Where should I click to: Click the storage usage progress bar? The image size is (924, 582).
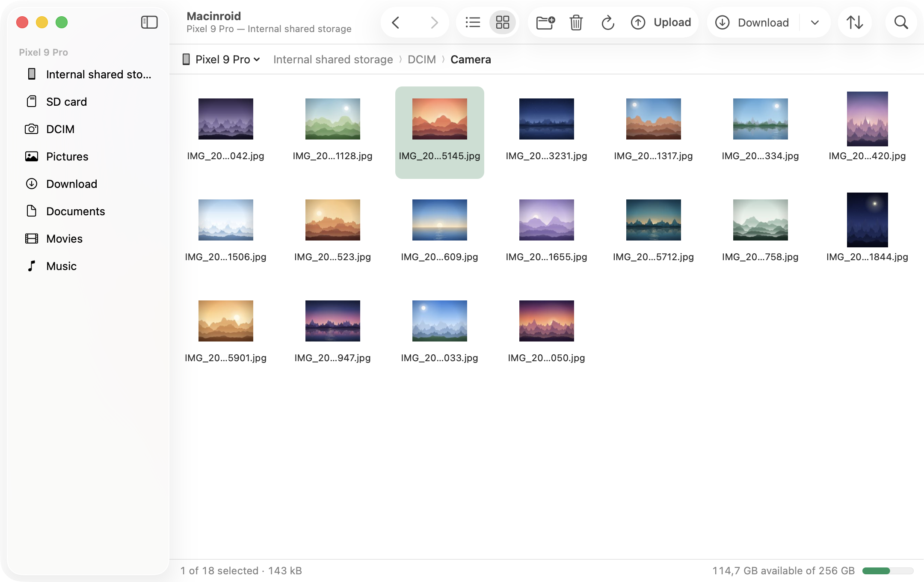888,571
